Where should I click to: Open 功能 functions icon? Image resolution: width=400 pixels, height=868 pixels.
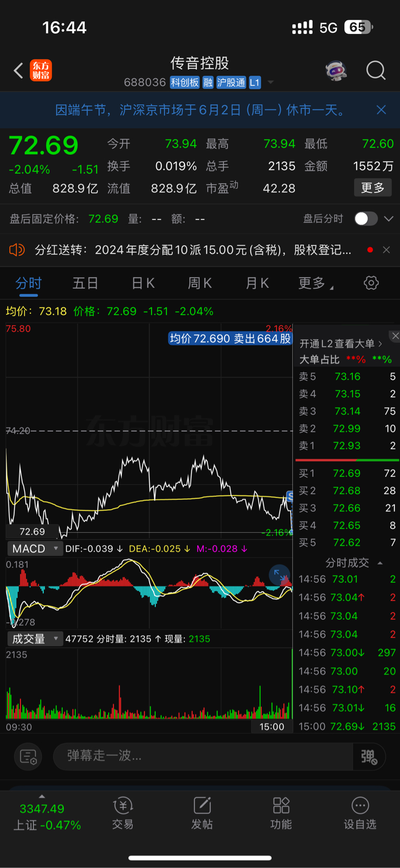281,813
